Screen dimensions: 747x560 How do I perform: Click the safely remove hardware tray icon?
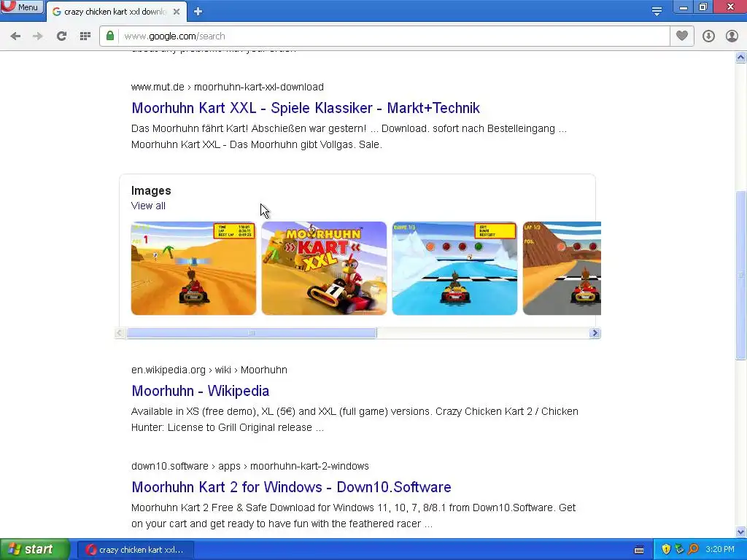(x=679, y=550)
